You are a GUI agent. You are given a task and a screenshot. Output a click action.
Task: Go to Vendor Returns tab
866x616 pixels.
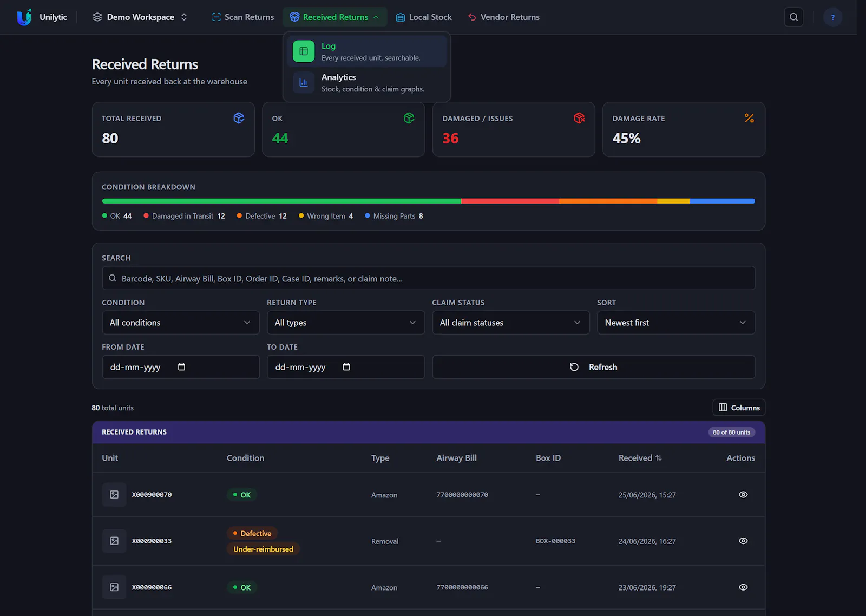pyautogui.click(x=503, y=17)
